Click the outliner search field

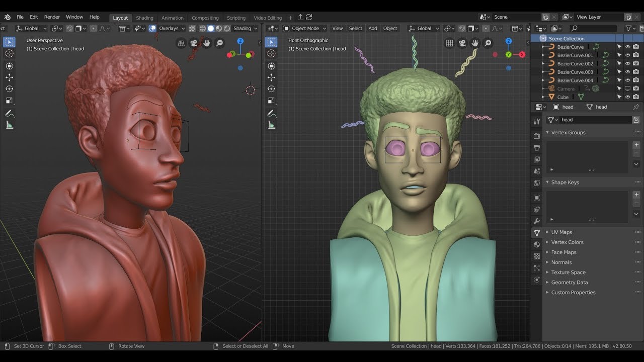pyautogui.click(x=594, y=29)
